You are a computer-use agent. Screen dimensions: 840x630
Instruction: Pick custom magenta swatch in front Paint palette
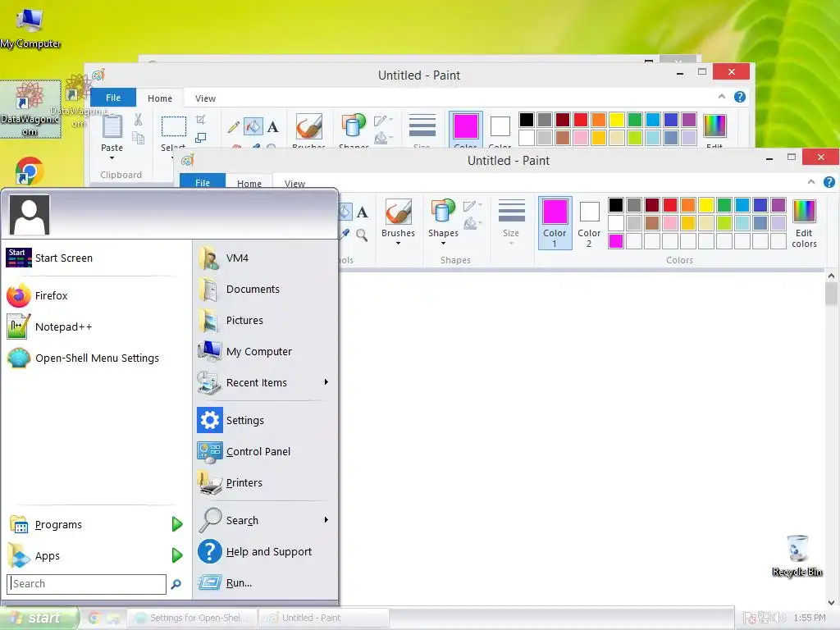(x=616, y=241)
